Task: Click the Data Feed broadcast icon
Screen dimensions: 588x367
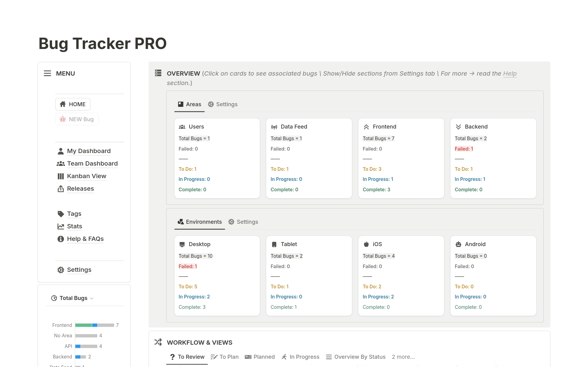Action: [x=274, y=127]
